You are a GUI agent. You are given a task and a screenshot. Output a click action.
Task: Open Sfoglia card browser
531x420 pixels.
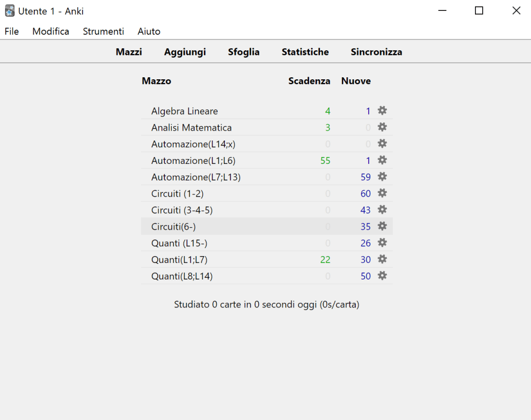click(x=244, y=52)
